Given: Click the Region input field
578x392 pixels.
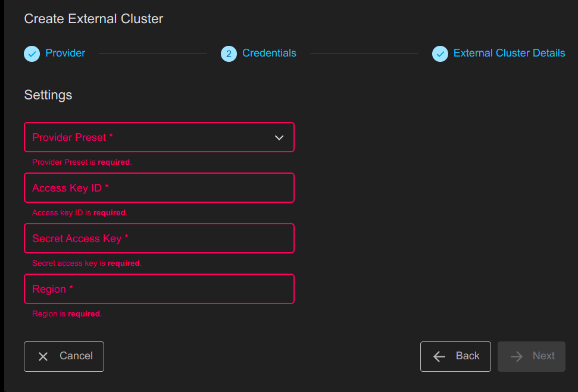Looking at the screenshot, I should point(159,288).
